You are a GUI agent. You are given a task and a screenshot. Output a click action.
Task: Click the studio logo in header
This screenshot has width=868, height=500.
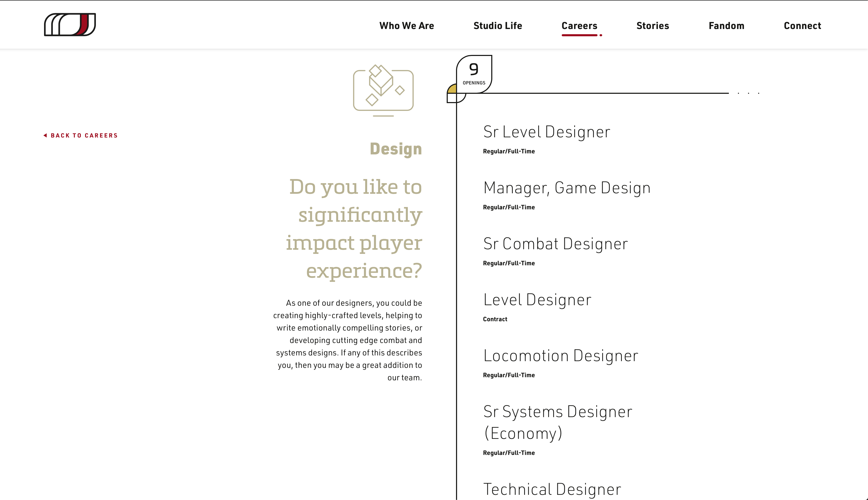(70, 24)
